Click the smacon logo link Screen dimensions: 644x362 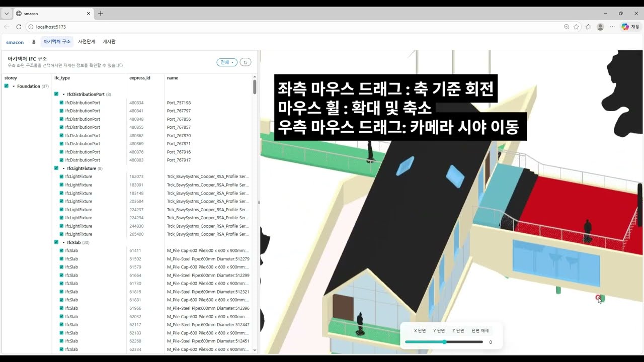pyautogui.click(x=15, y=42)
